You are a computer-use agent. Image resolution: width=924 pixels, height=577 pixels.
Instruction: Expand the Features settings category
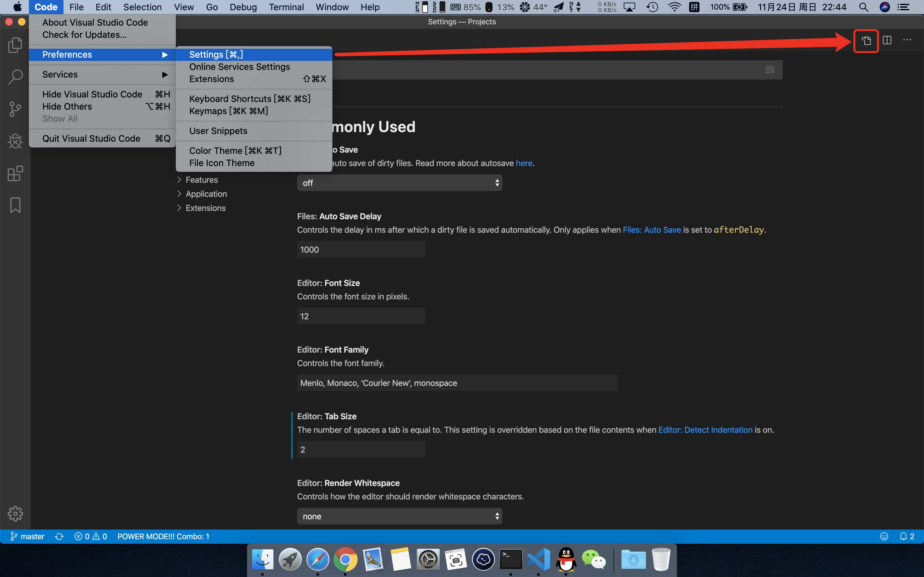tap(201, 180)
